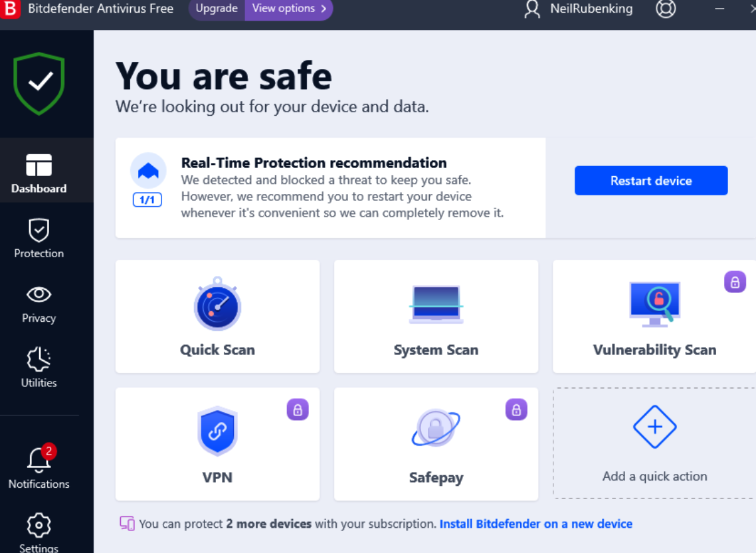The height and width of the screenshot is (553, 756).
Task: Add a quick action with plus icon
Action: pyautogui.click(x=655, y=443)
